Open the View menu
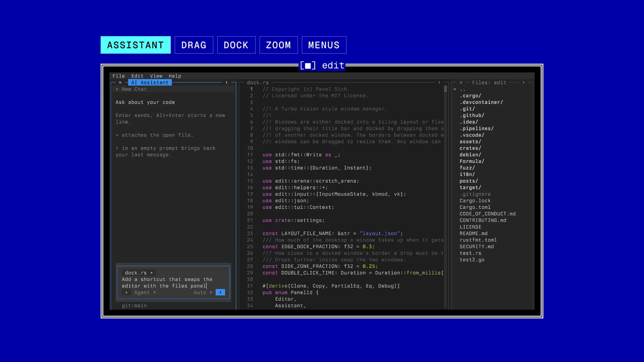The height and width of the screenshot is (362, 644). coord(156,76)
